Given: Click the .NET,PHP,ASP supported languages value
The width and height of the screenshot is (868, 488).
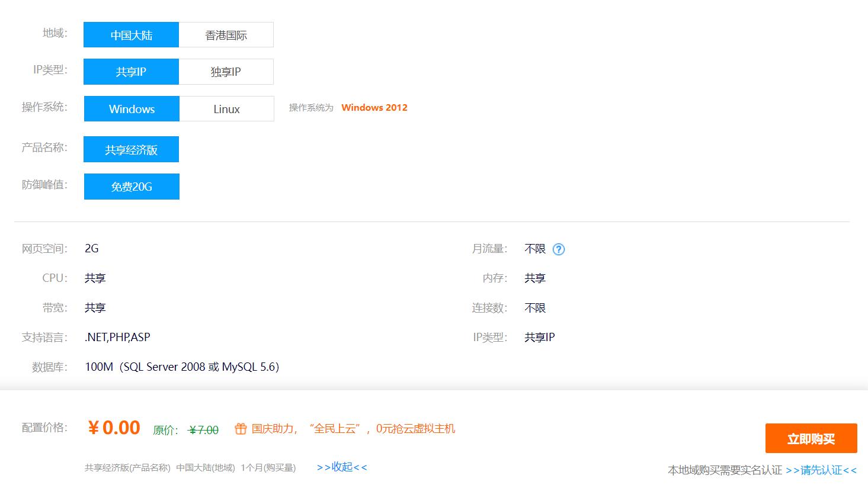Looking at the screenshot, I should (x=117, y=338).
